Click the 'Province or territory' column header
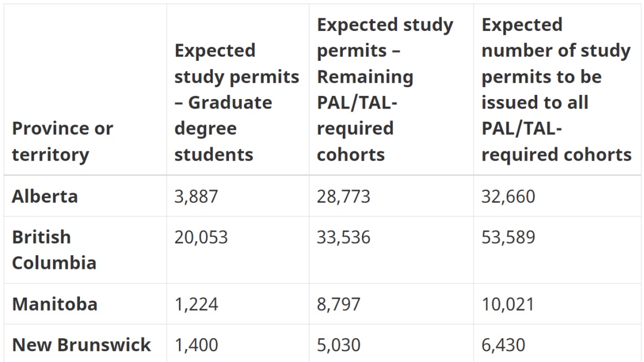The width and height of the screenshot is (644, 362). (62, 141)
